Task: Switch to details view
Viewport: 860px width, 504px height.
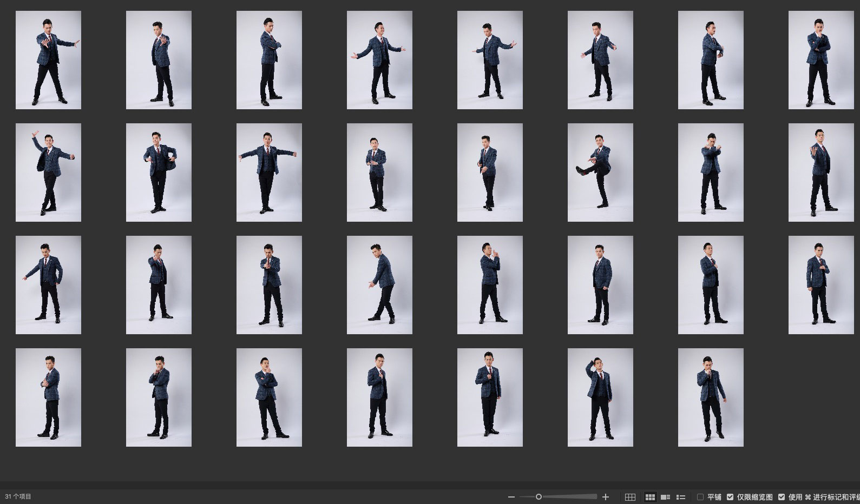Action: tap(665, 497)
